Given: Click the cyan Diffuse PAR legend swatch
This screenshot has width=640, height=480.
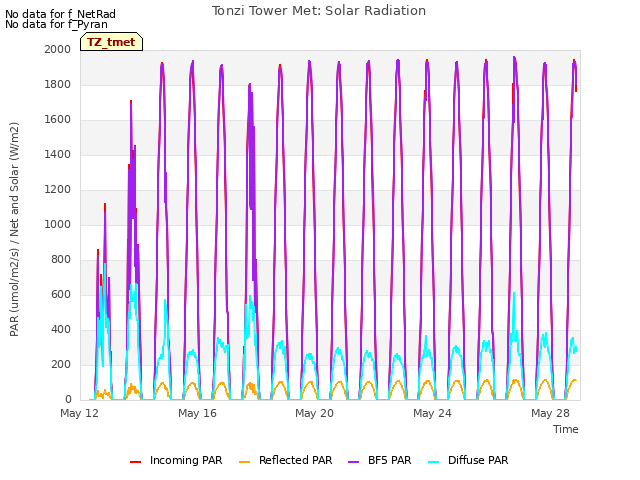Looking at the screenshot, I should (x=434, y=462).
